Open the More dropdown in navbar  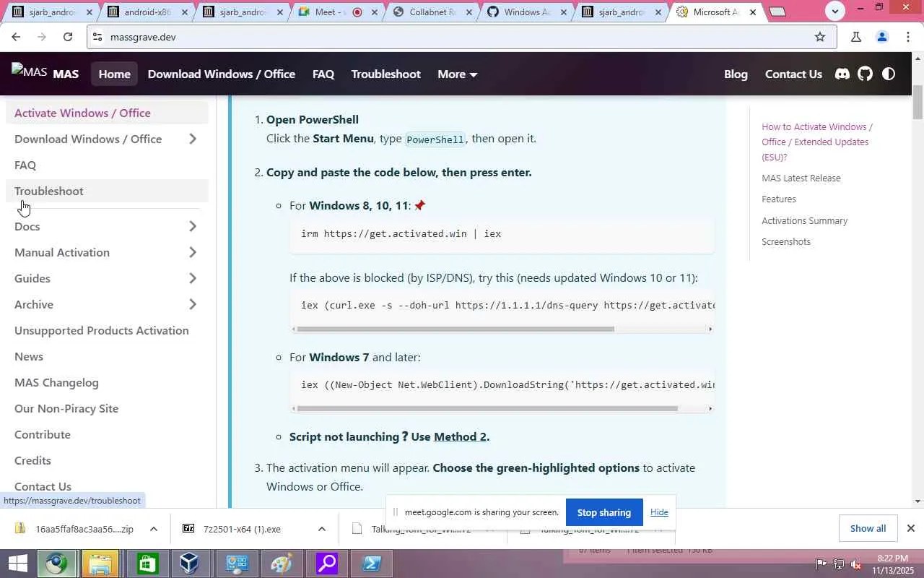pyautogui.click(x=458, y=74)
